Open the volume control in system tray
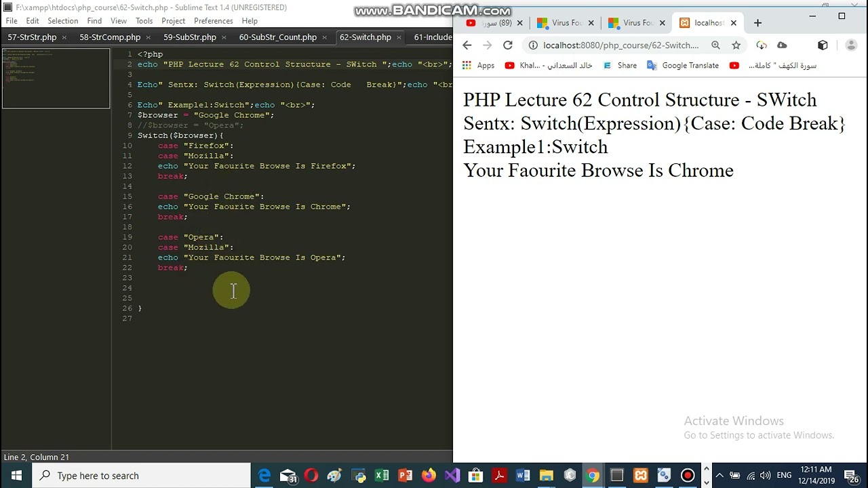 point(765,476)
